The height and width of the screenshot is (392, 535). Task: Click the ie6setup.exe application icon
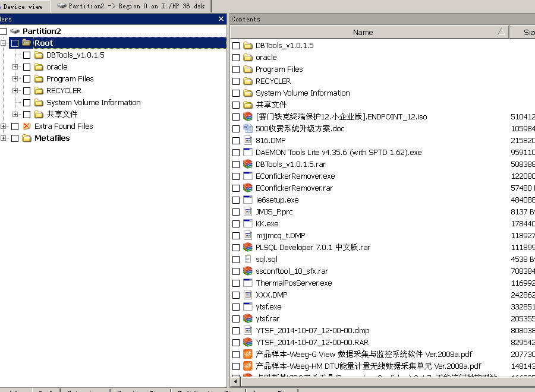pos(248,200)
